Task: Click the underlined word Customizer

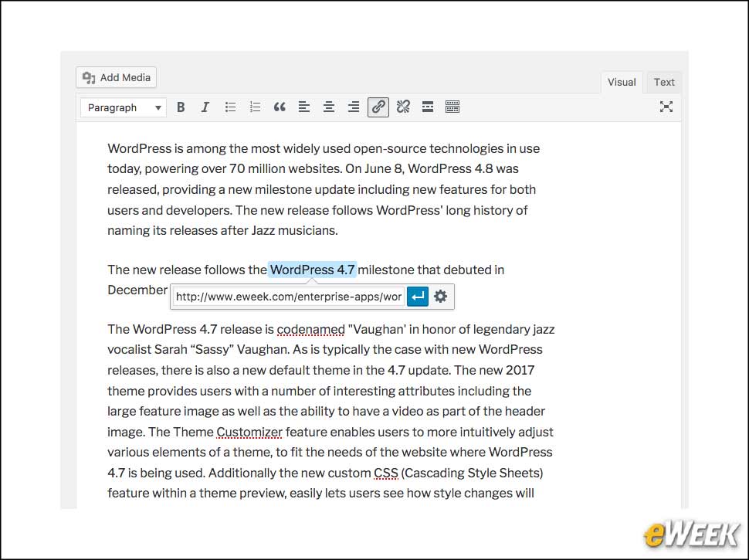Action: click(249, 432)
